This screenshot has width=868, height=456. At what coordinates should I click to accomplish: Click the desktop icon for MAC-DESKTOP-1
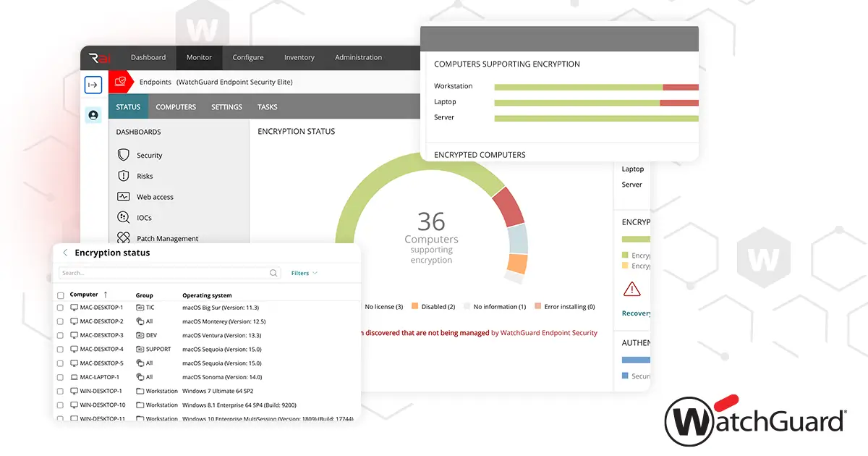(74, 308)
